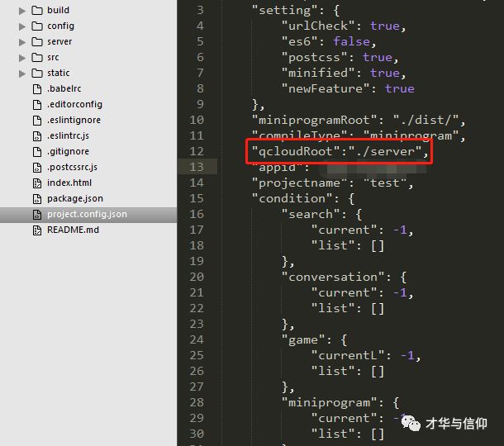Click the static folder icon
Viewport: 504px width, 446px height.
[37, 74]
